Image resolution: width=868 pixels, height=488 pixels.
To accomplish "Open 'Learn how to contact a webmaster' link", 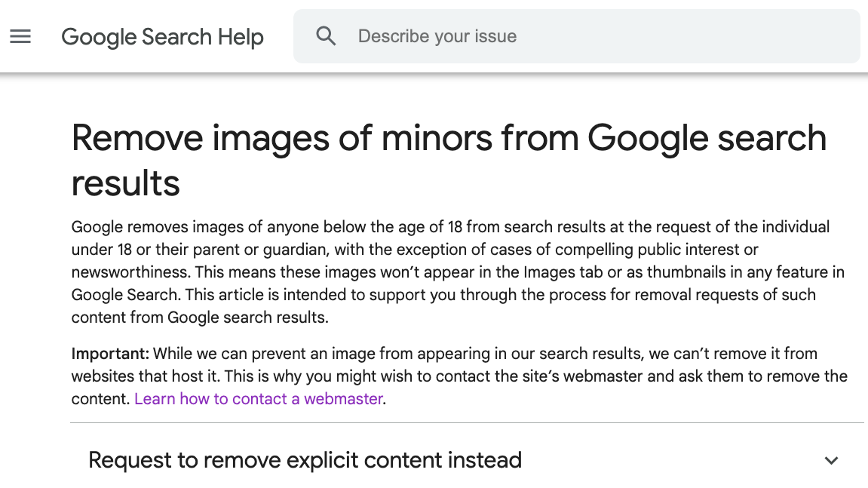I will (259, 399).
